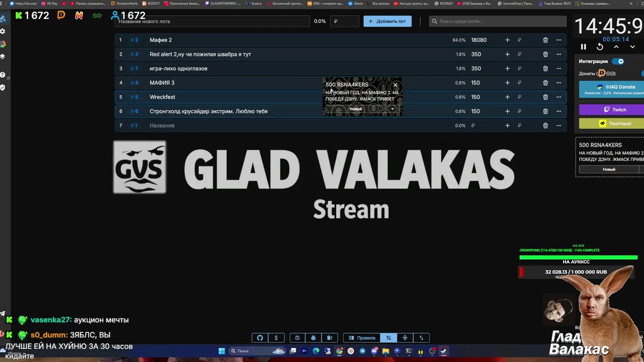Open more options for Стронгхолд крусэйдер
The image size is (644, 362).
click(x=558, y=111)
